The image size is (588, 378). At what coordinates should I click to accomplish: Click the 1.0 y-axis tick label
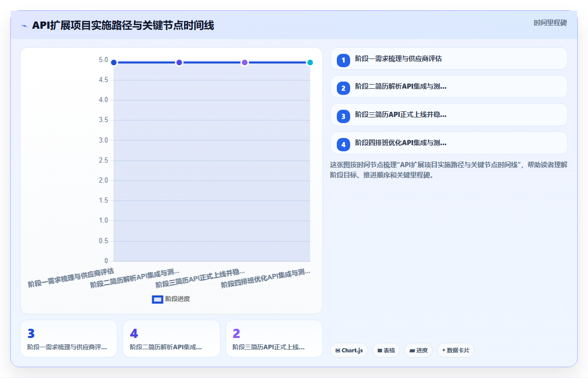coord(103,221)
